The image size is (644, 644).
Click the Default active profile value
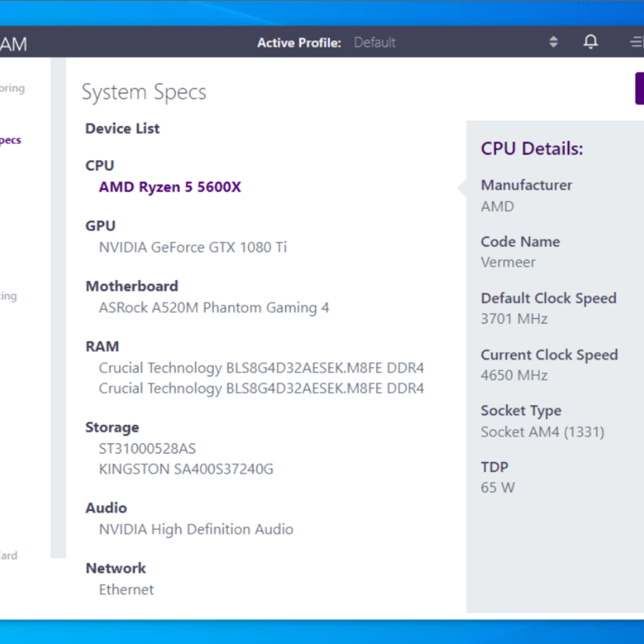375,43
